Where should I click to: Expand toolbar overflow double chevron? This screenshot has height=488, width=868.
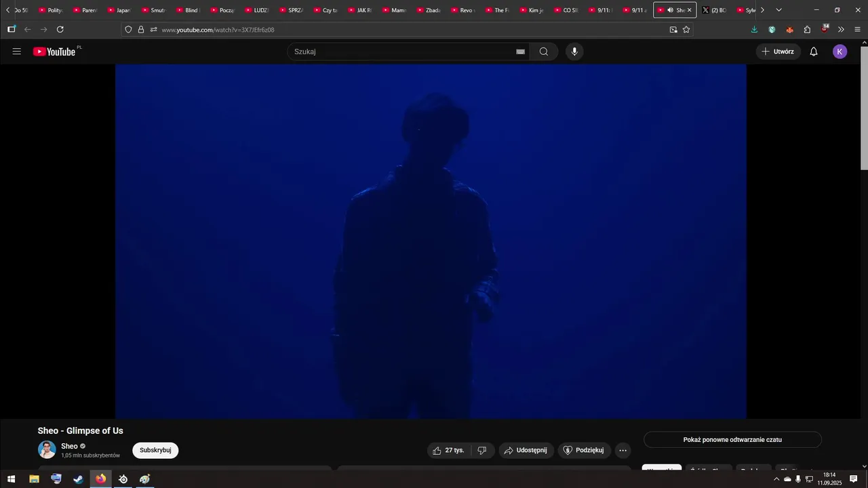pos(841,29)
